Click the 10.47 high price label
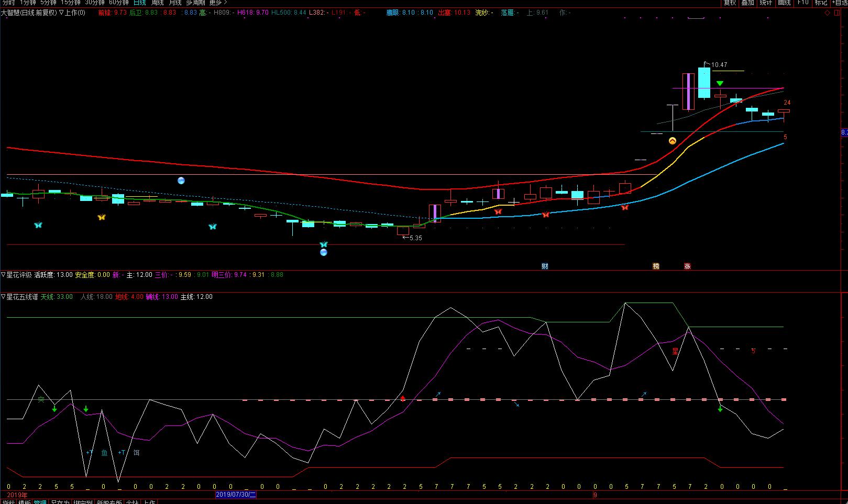The height and width of the screenshot is (504, 848). 719,65
